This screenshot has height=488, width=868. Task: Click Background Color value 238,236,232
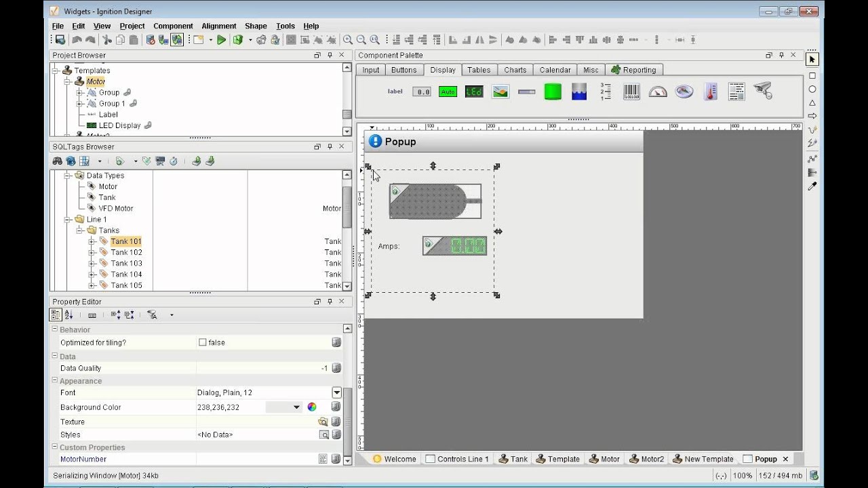coord(218,407)
